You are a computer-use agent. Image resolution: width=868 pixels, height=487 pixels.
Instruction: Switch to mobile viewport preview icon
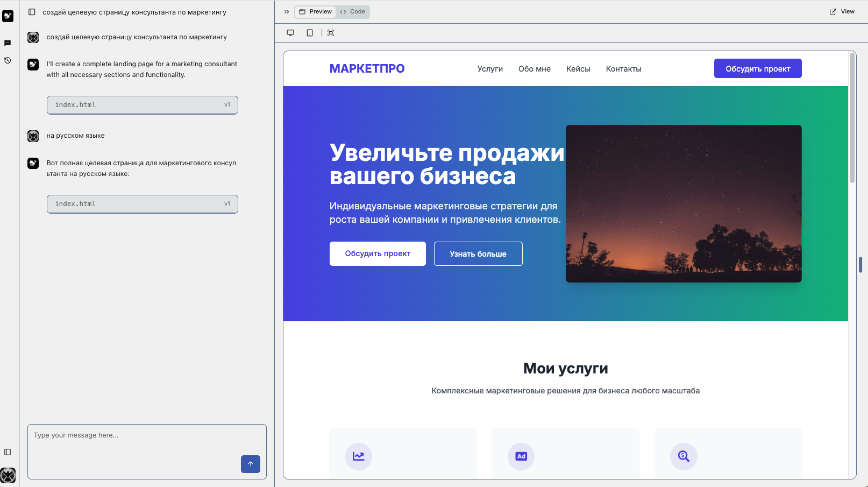pos(310,33)
